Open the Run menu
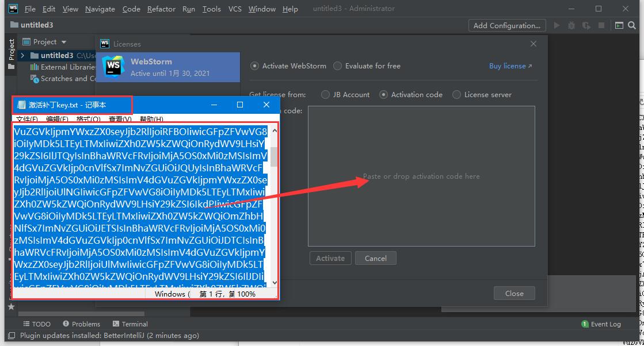644x346 pixels. [x=189, y=9]
